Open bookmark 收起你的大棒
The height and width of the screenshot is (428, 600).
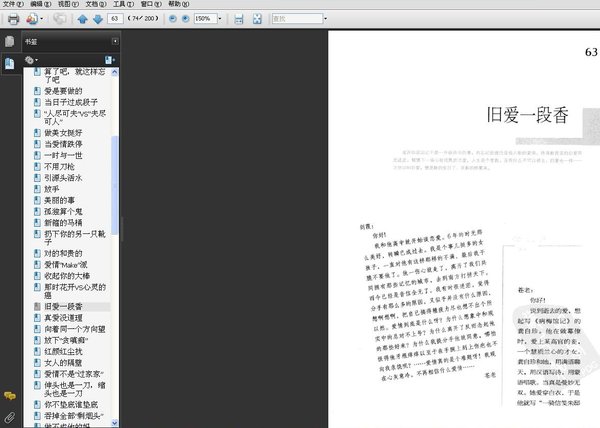[x=67, y=276]
